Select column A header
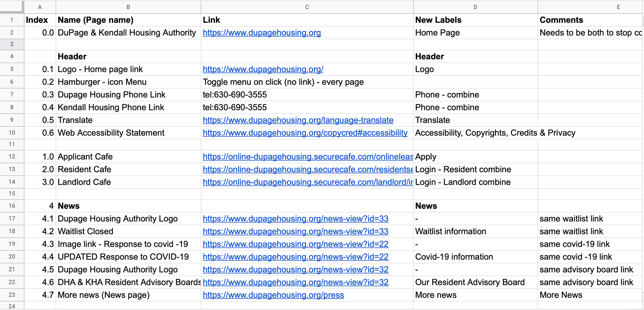Screen dimensions: 644x310 pos(40,7)
